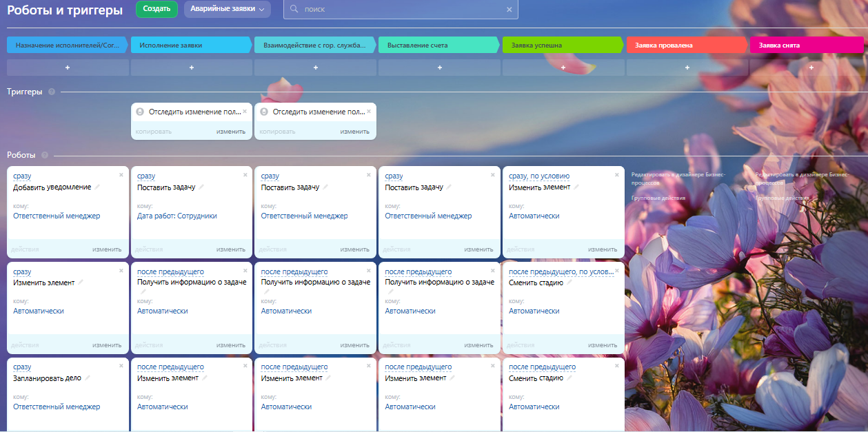
Task: Click the Дата работ: Сотрудники recipient link
Action: [x=177, y=216]
